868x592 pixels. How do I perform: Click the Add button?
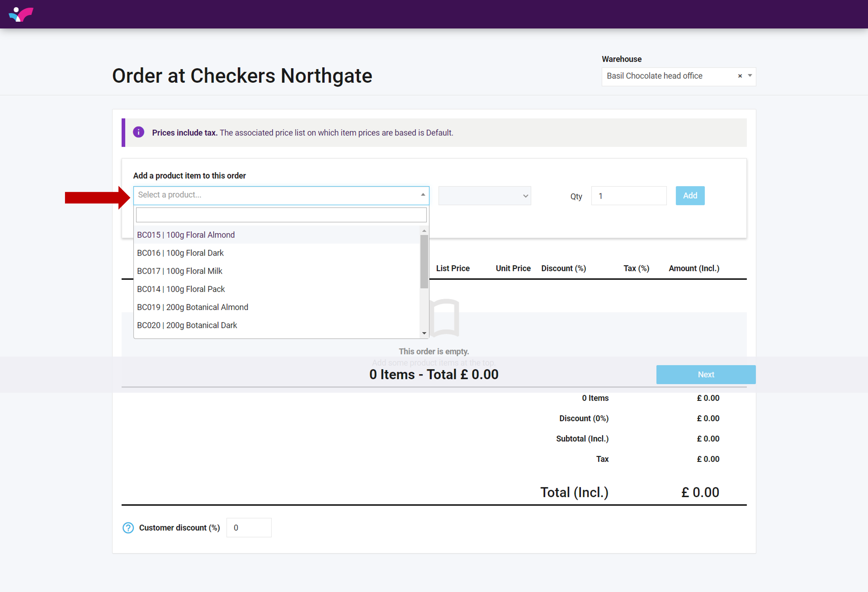[690, 196]
